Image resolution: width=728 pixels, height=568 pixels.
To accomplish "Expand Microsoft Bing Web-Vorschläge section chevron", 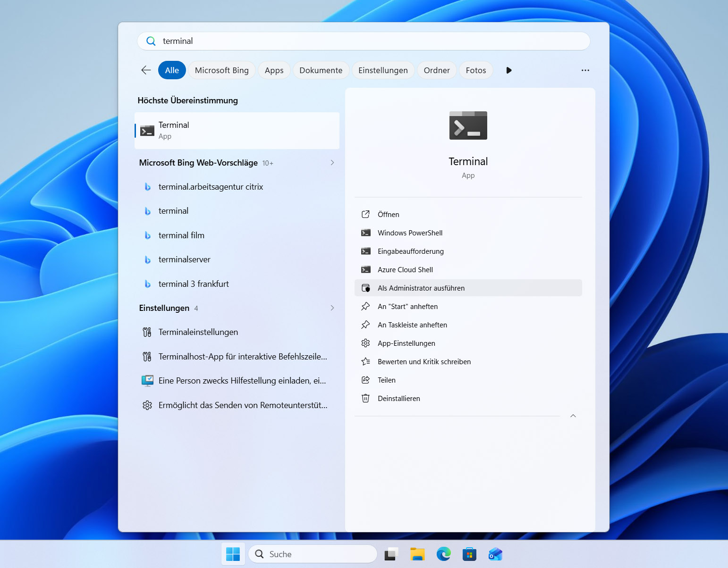I will [x=332, y=163].
